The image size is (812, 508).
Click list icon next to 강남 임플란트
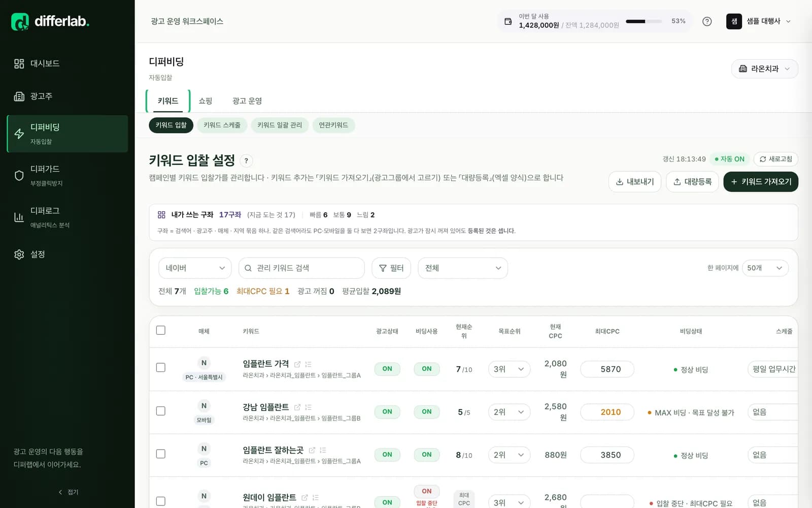pos(308,407)
